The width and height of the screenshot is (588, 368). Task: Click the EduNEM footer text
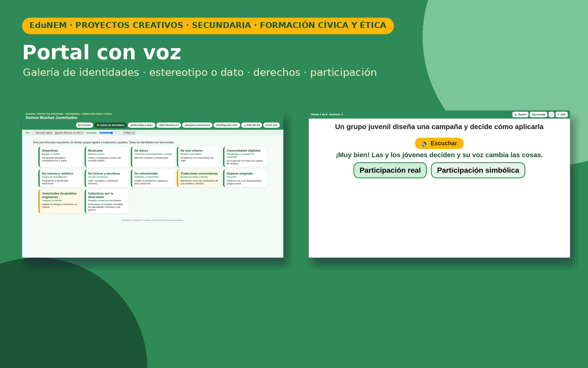153,220
